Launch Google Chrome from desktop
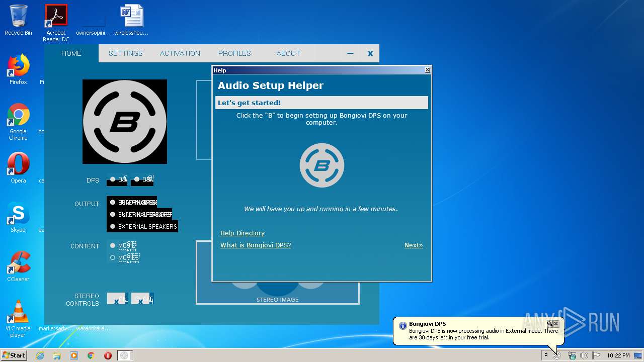The image size is (644, 362). 18,122
